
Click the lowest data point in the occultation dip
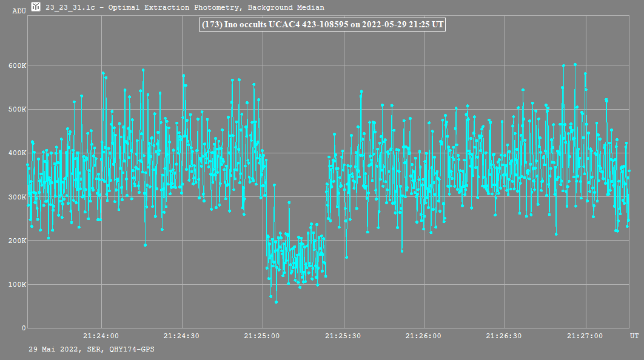coord(276,302)
